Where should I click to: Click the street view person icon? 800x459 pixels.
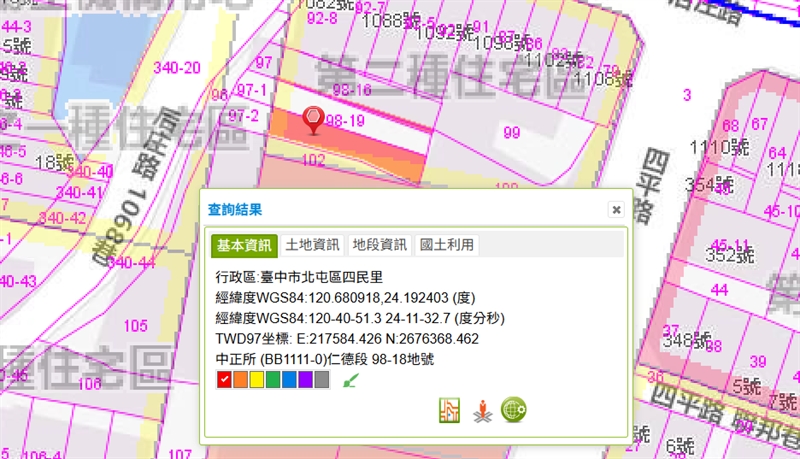pos(483,410)
